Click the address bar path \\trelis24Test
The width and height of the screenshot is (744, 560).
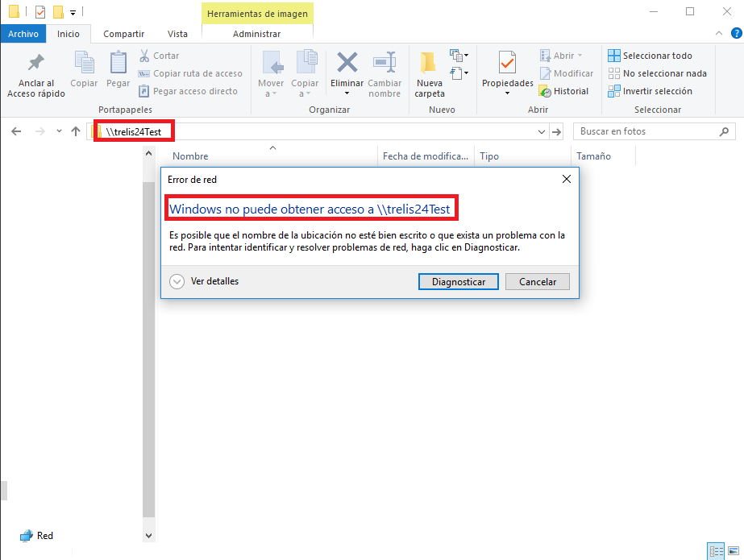click(134, 132)
